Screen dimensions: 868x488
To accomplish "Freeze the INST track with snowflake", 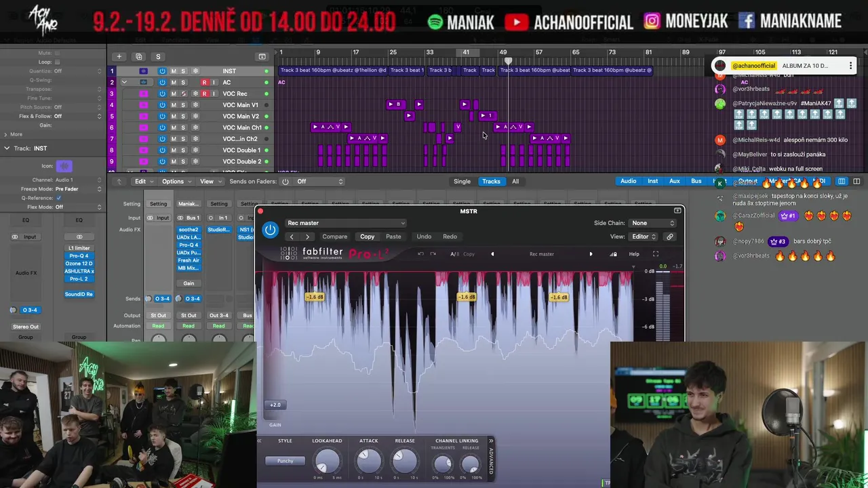I will pyautogui.click(x=195, y=71).
